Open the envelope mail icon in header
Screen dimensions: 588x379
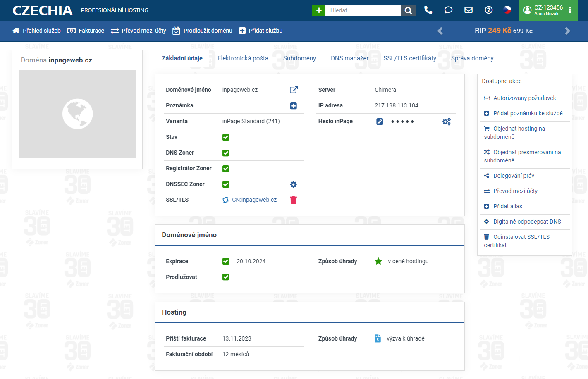(468, 10)
